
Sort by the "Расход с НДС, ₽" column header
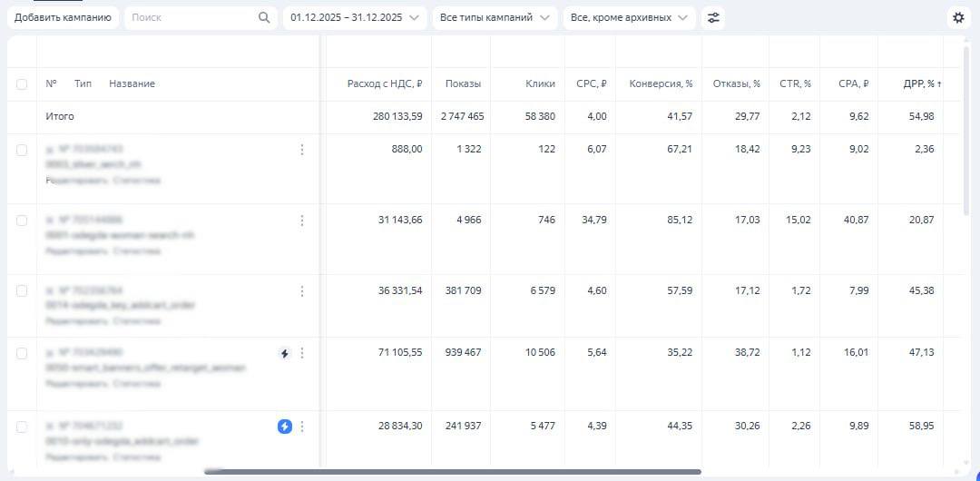tap(384, 83)
